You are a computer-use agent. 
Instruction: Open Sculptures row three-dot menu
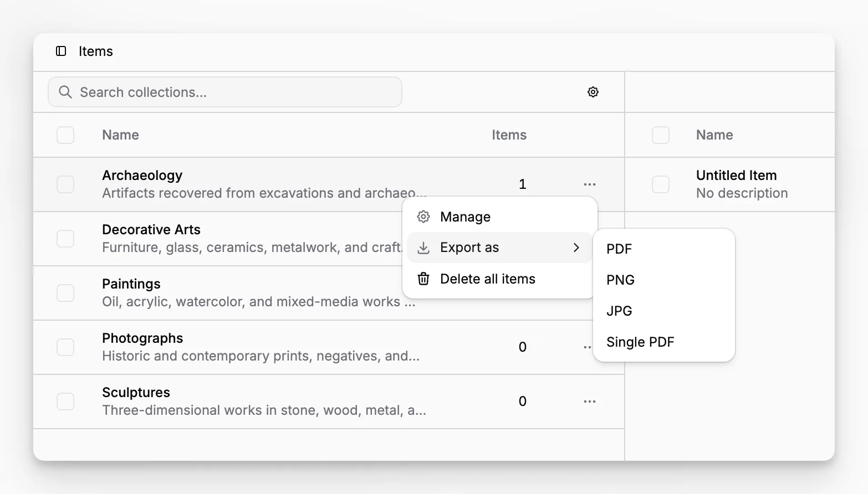click(590, 402)
